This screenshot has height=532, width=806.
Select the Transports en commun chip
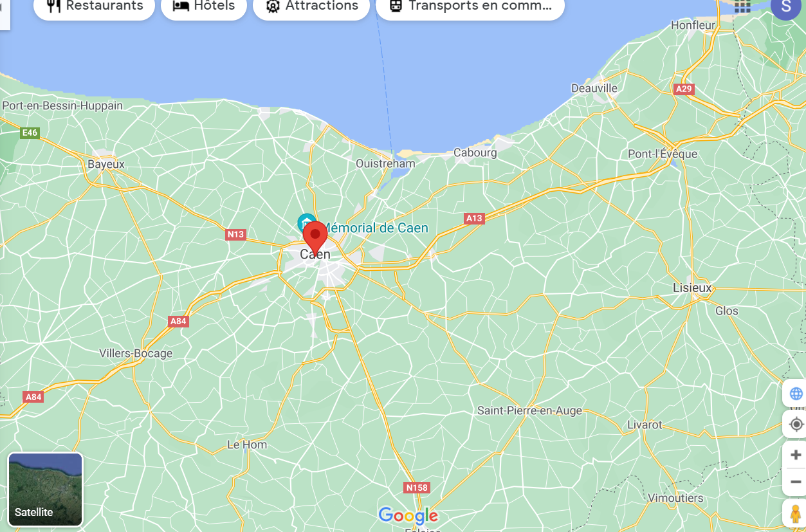coord(470,6)
